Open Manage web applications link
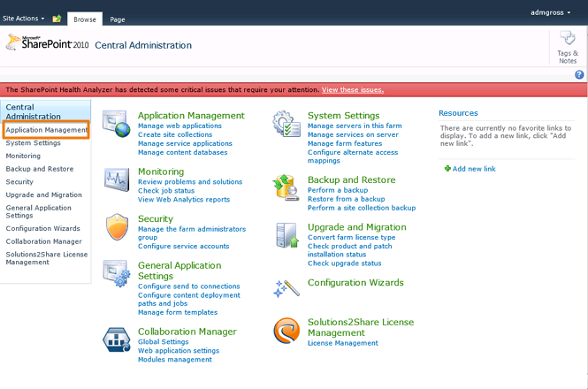 179,126
